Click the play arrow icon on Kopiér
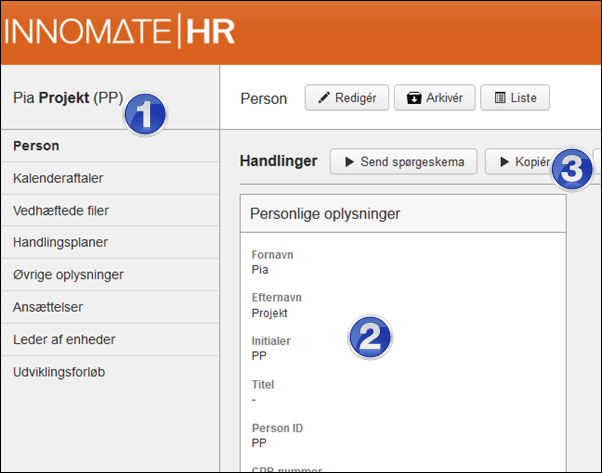The height and width of the screenshot is (473, 602). [x=504, y=162]
